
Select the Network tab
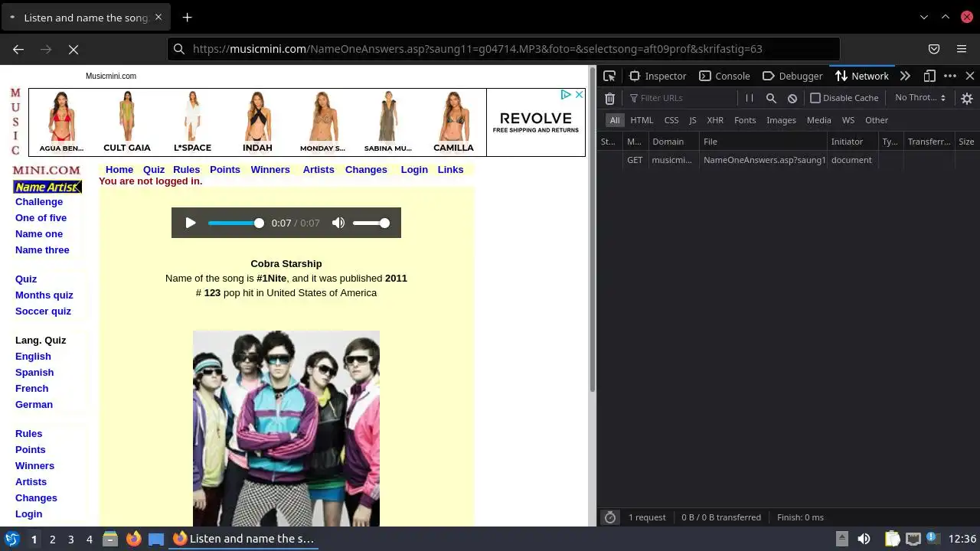862,76
